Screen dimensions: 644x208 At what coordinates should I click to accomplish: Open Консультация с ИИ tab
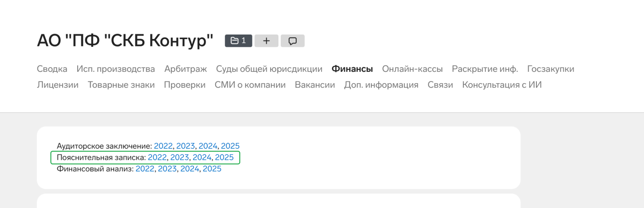[x=502, y=85]
